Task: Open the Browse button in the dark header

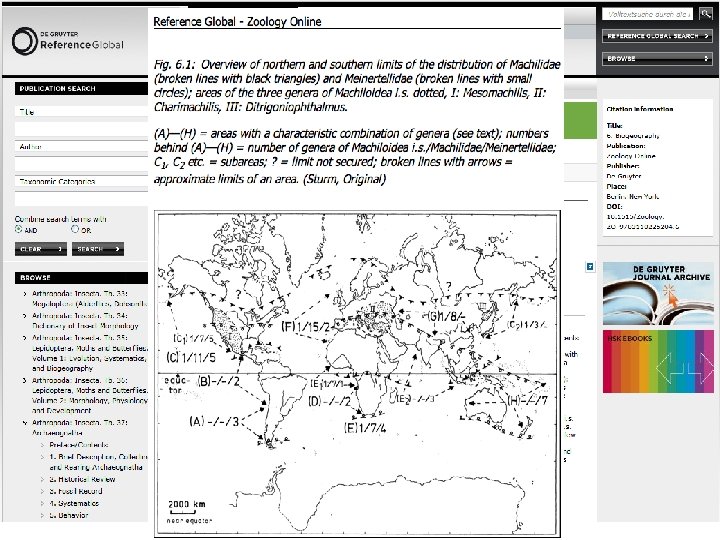Action: 657,58
